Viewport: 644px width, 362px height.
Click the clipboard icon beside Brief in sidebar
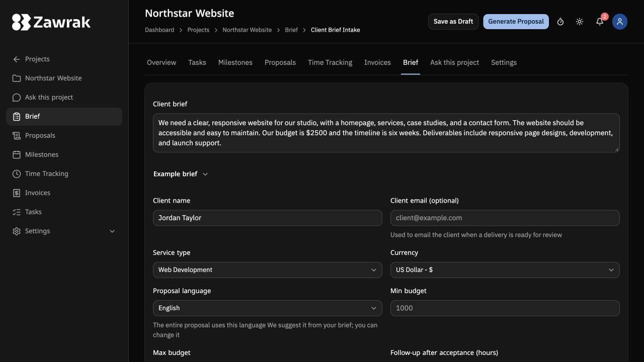pyautogui.click(x=17, y=117)
